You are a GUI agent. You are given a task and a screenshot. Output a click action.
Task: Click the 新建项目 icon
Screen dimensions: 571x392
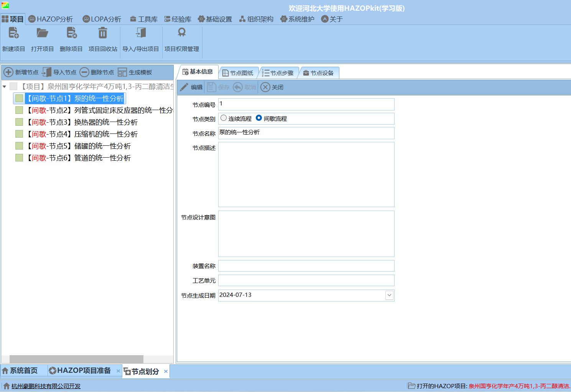[x=14, y=33]
